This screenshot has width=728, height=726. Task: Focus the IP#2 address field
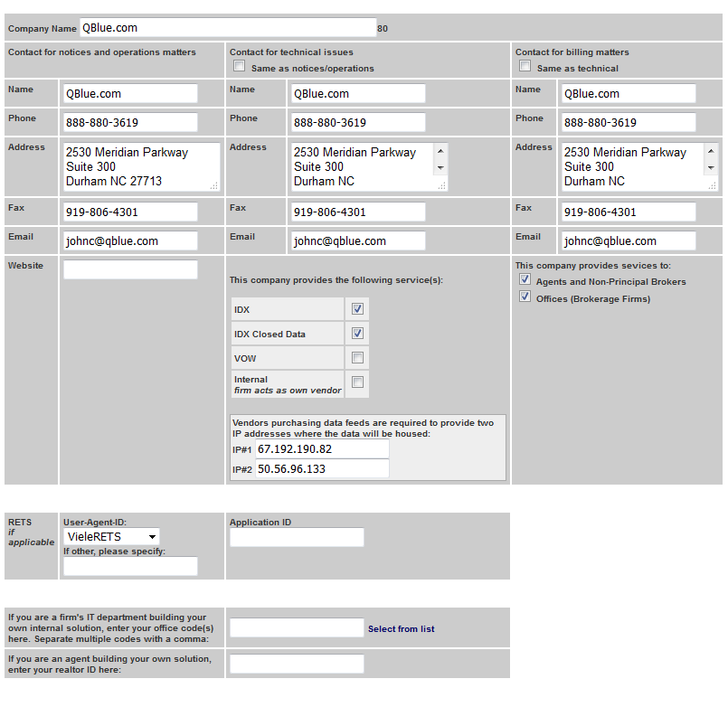click(322, 469)
